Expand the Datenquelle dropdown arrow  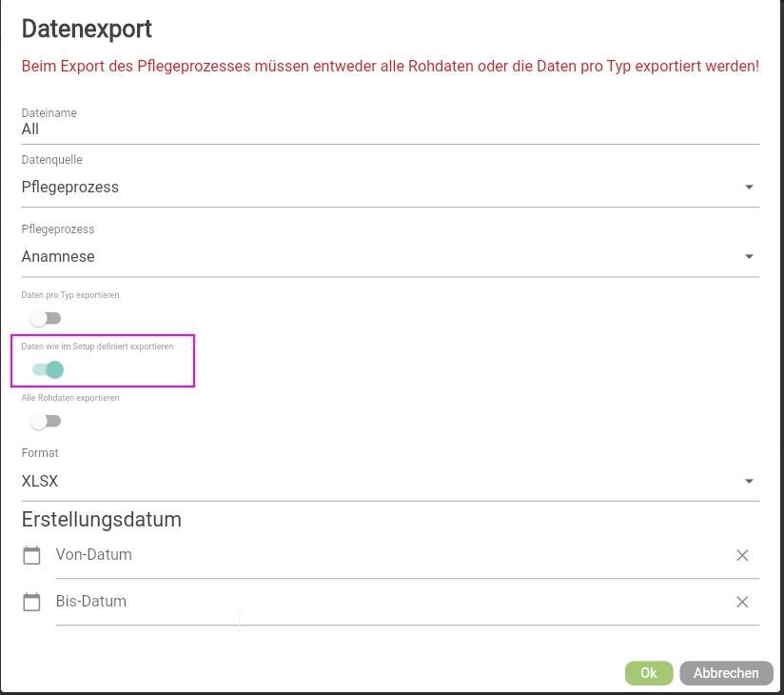pos(749,188)
